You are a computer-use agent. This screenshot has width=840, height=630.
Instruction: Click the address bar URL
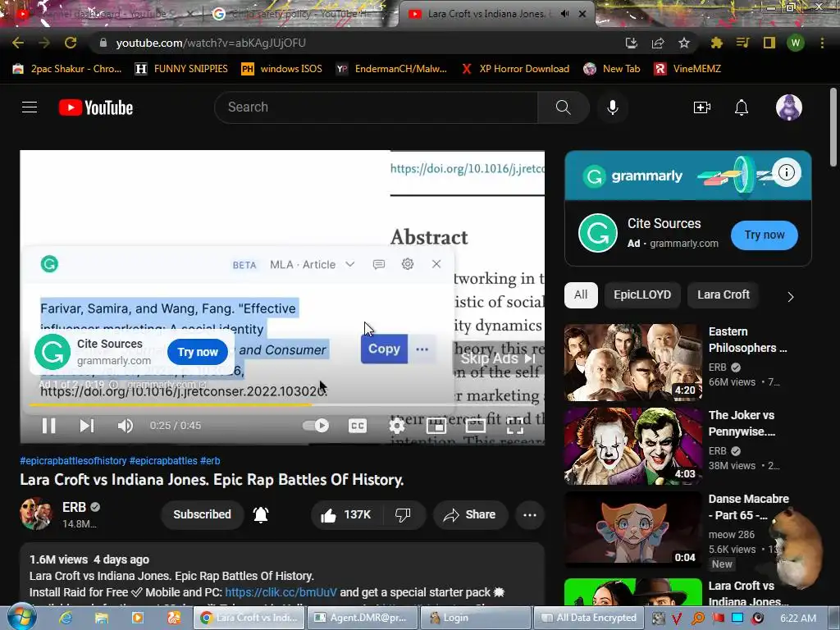[211, 43]
